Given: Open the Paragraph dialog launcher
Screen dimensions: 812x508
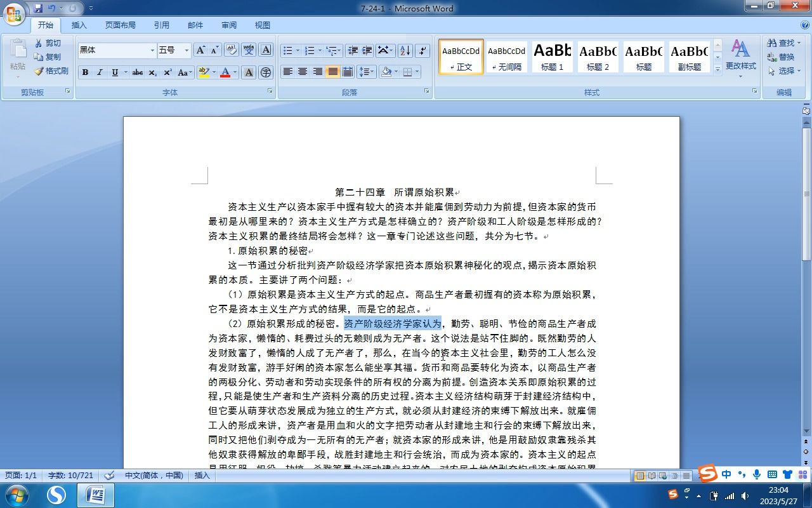Looking at the screenshot, I should (x=428, y=91).
